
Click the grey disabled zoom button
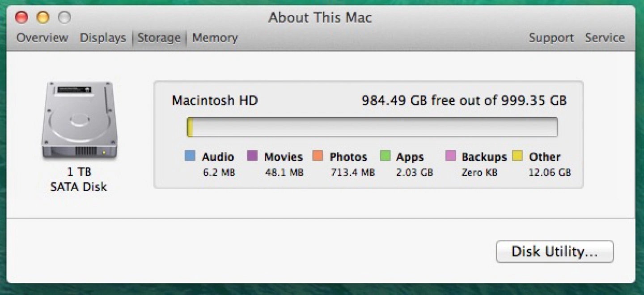[x=64, y=17]
